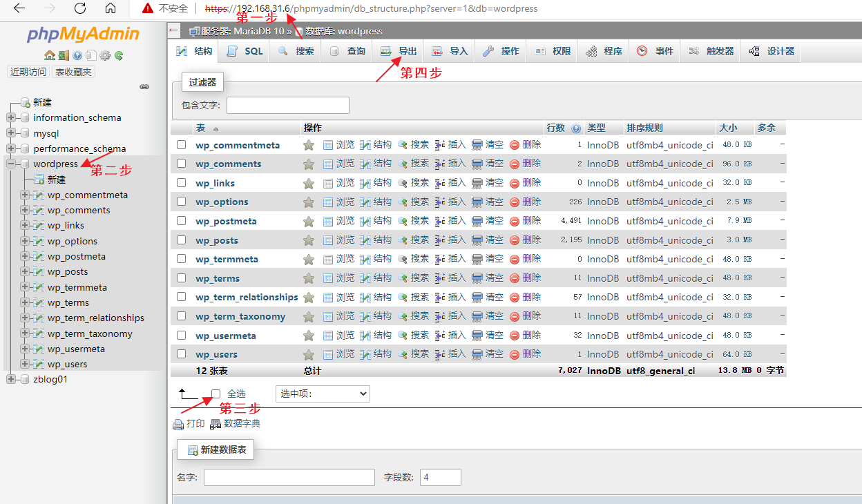Click the SQL documentation page icon
This screenshot has width=862, height=504.
point(90,56)
